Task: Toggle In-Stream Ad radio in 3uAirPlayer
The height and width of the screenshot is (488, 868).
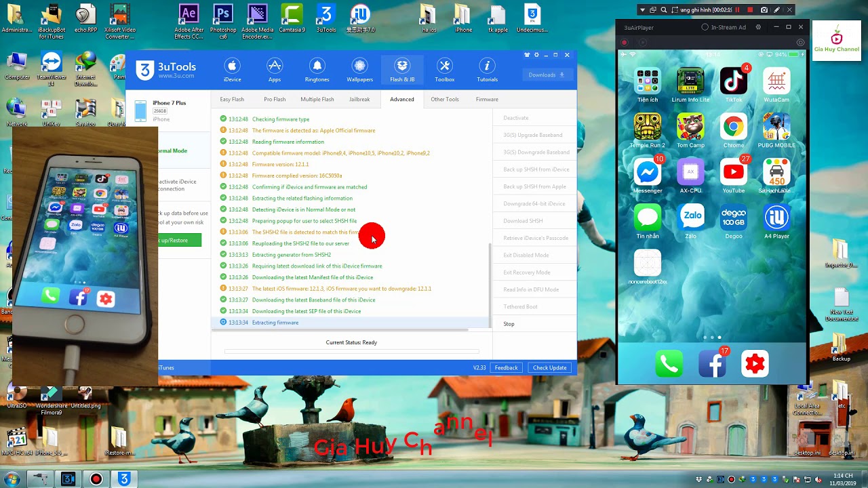Action: click(705, 27)
